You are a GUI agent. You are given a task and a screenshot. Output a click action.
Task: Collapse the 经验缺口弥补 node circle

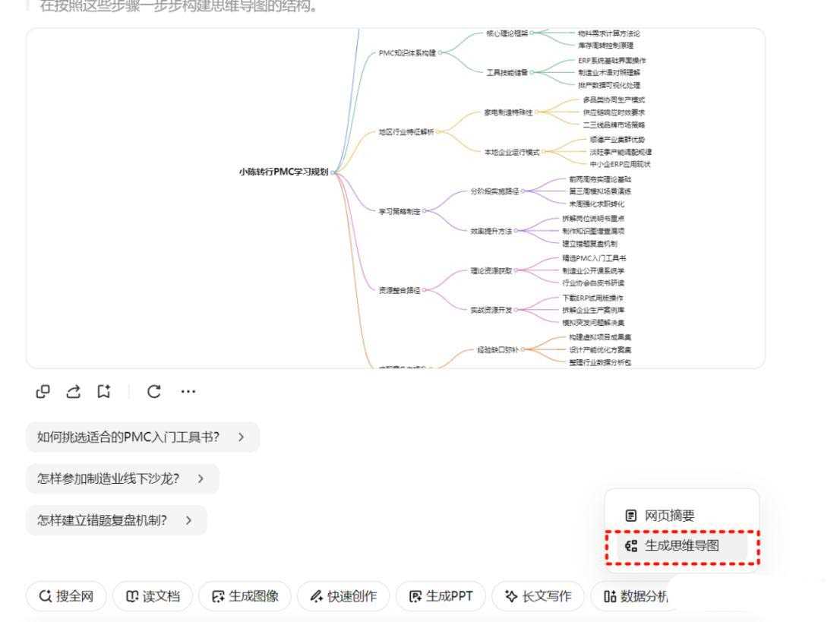coord(523,350)
